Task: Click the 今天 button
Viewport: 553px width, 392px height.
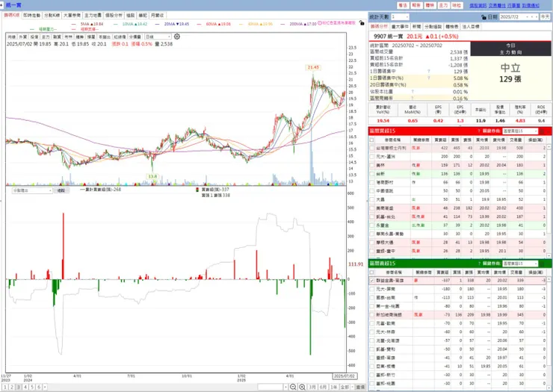Action: point(545,17)
